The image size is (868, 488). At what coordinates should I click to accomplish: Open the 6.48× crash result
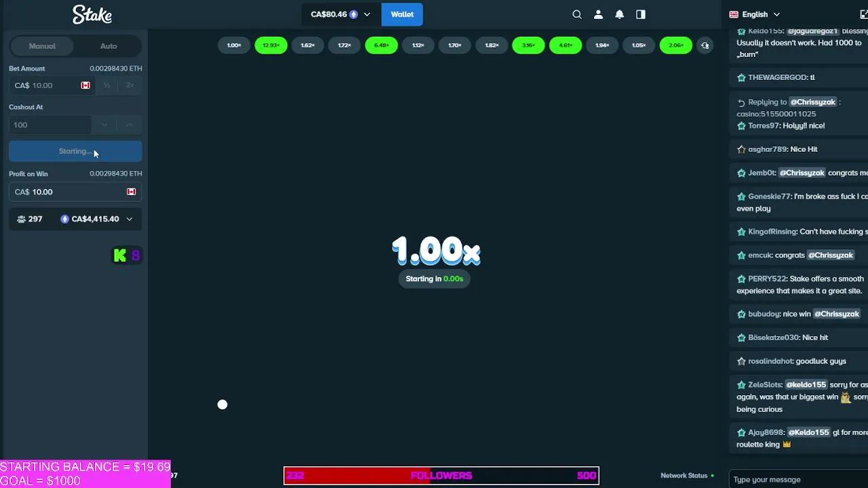point(381,45)
